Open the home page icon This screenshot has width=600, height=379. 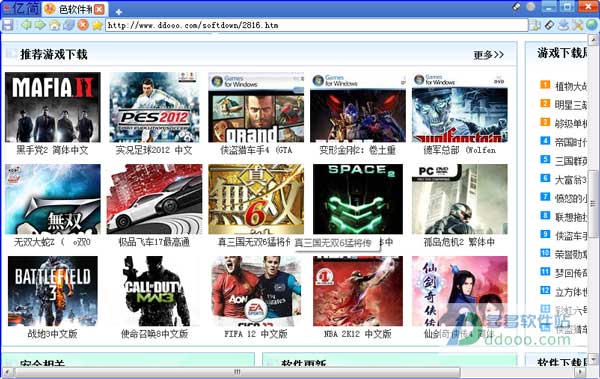tap(55, 25)
